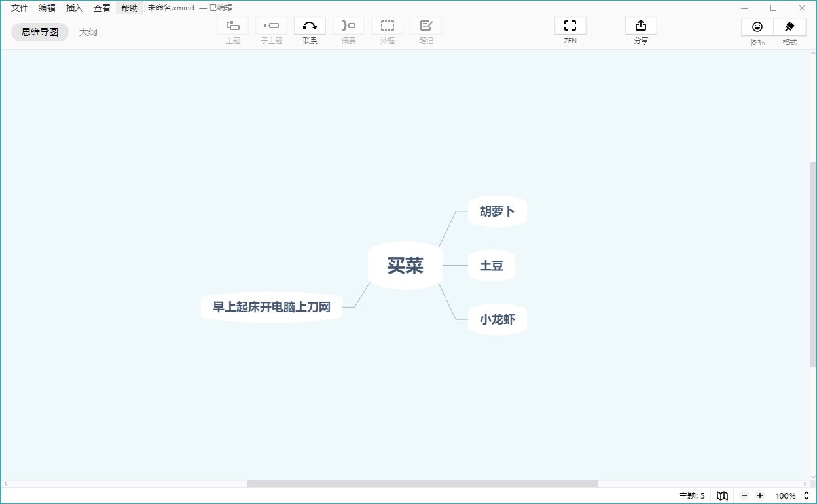Switch to Outline (大纲) view

[x=88, y=32]
